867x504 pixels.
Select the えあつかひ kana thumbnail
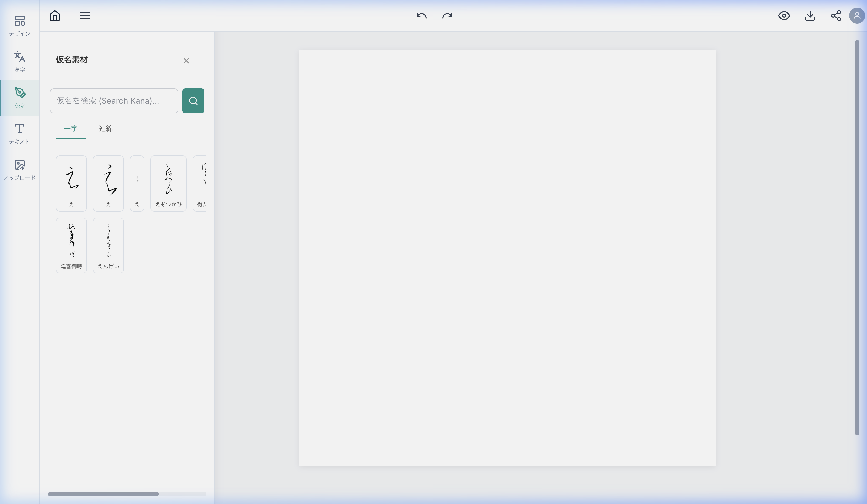pyautogui.click(x=168, y=183)
